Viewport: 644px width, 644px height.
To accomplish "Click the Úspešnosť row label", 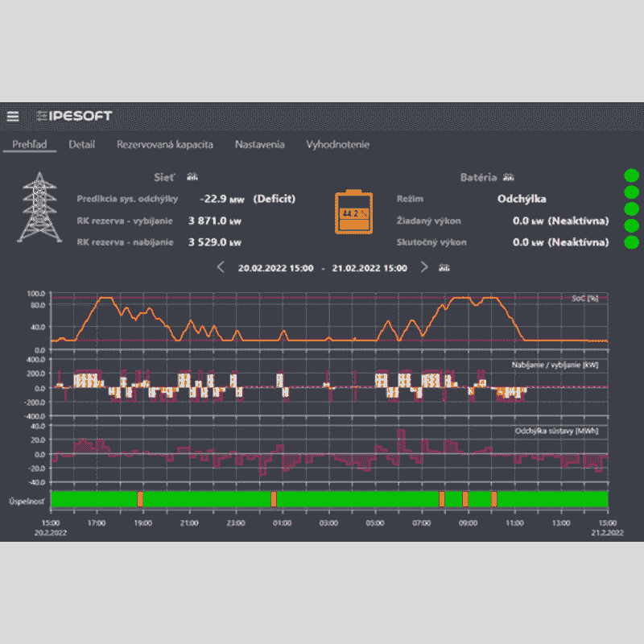I will coord(27,502).
